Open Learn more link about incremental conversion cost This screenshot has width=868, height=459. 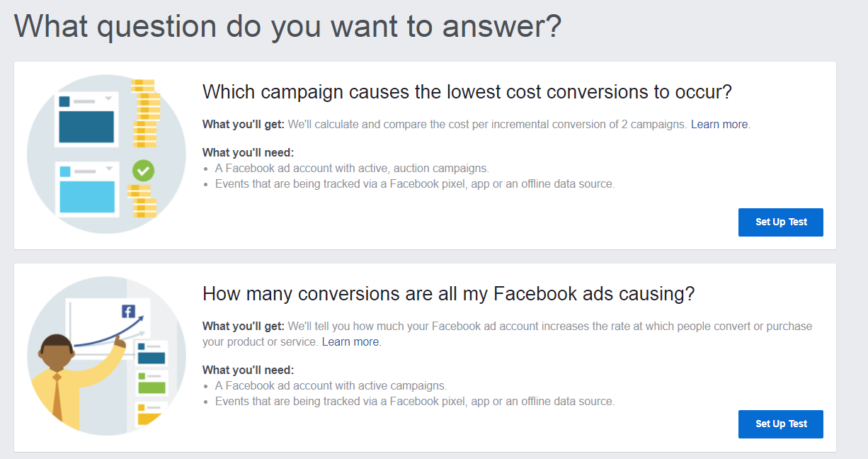pyautogui.click(x=719, y=125)
